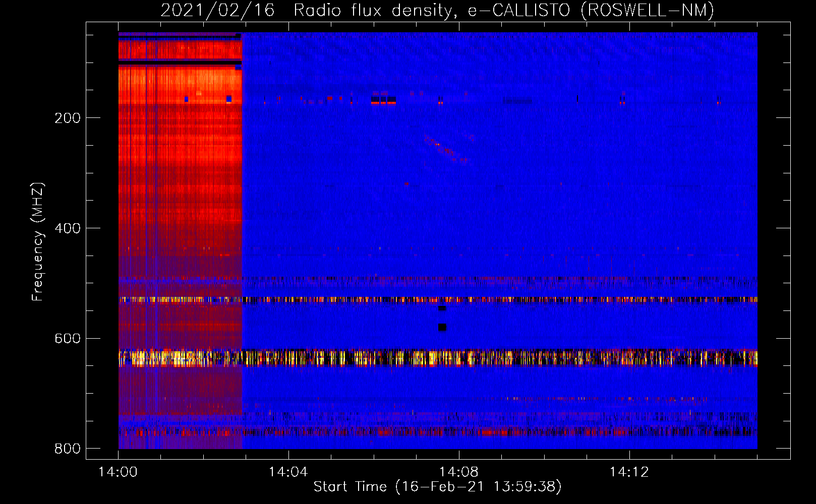Select the 600 frequency axis label
Image resolution: width=816 pixels, height=504 pixels.
click(x=68, y=339)
